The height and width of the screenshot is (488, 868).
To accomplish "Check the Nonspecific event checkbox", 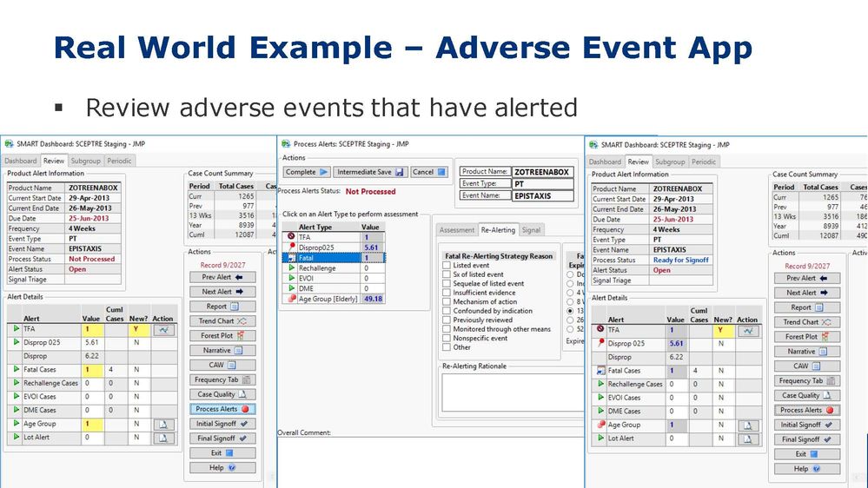I will point(447,338).
